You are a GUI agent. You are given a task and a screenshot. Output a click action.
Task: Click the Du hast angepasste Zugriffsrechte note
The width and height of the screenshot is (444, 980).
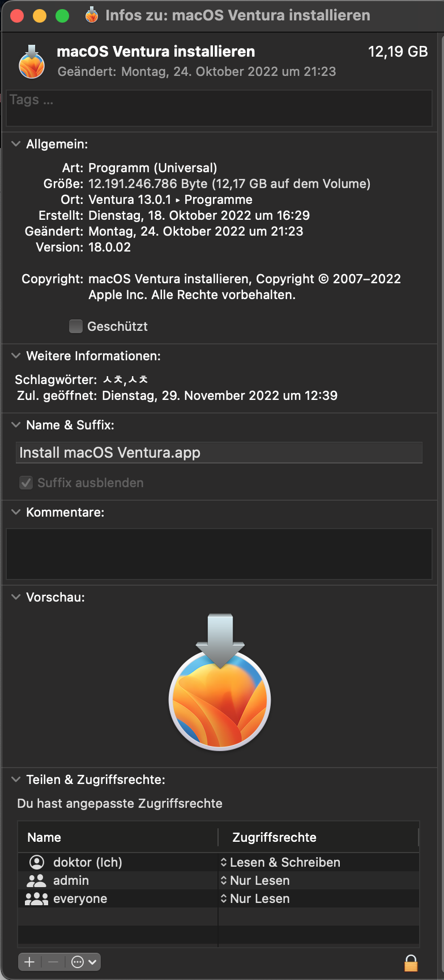(x=120, y=803)
